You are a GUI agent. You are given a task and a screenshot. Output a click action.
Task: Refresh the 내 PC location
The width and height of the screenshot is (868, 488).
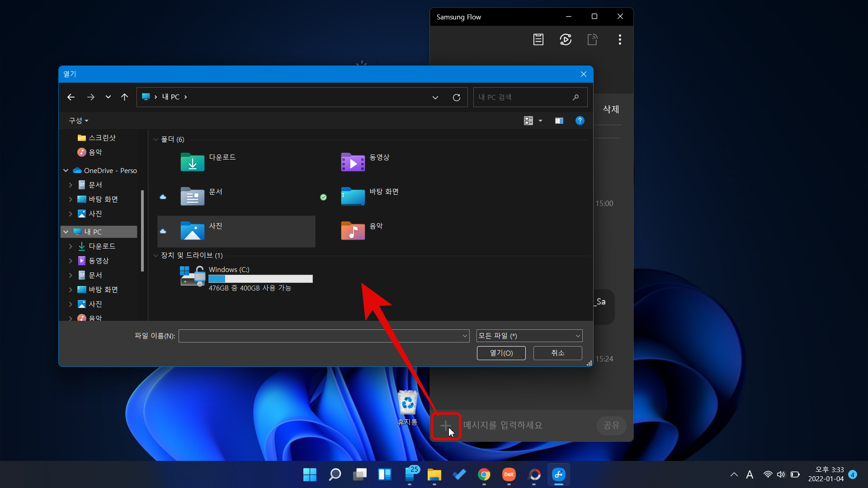pos(457,97)
